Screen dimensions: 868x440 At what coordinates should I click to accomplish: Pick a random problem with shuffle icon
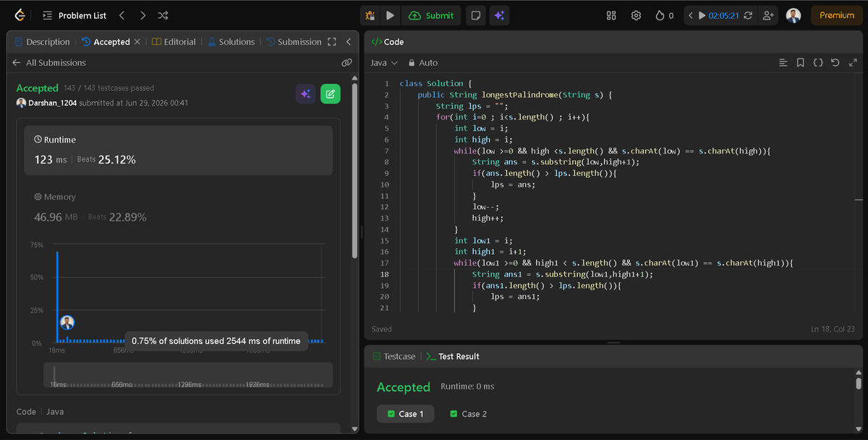pyautogui.click(x=163, y=15)
